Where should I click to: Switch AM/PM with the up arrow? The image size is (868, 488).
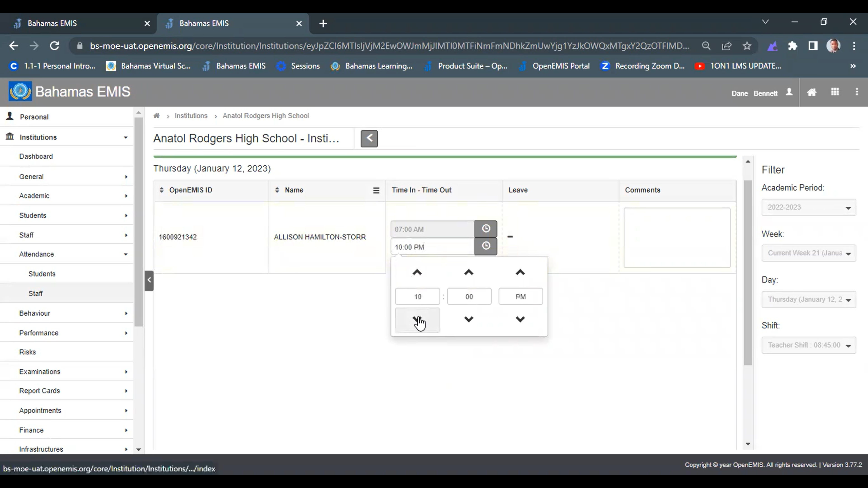(x=520, y=272)
